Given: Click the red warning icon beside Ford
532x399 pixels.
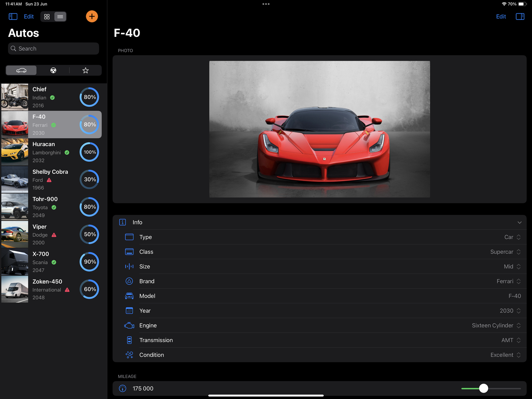Looking at the screenshot, I should pyautogui.click(x=49, y=180).
